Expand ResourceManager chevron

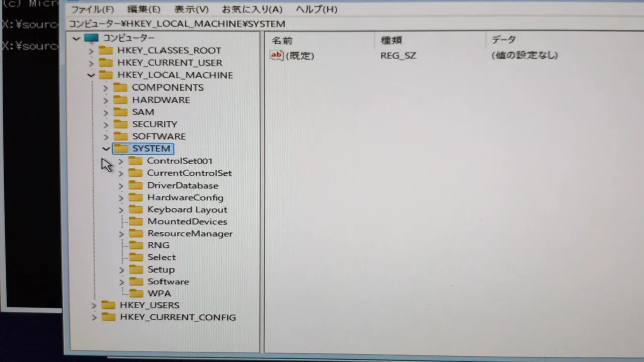121,234
